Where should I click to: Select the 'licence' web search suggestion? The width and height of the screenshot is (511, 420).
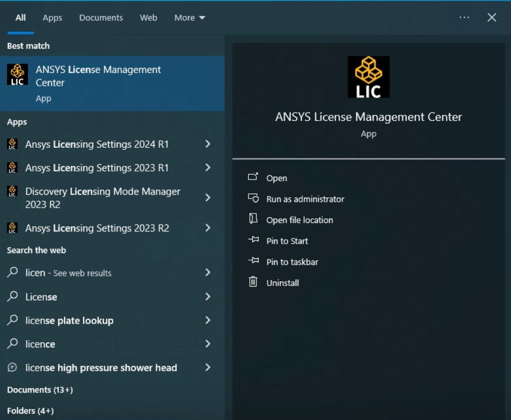pyautogui.click(x=40, y=344)
